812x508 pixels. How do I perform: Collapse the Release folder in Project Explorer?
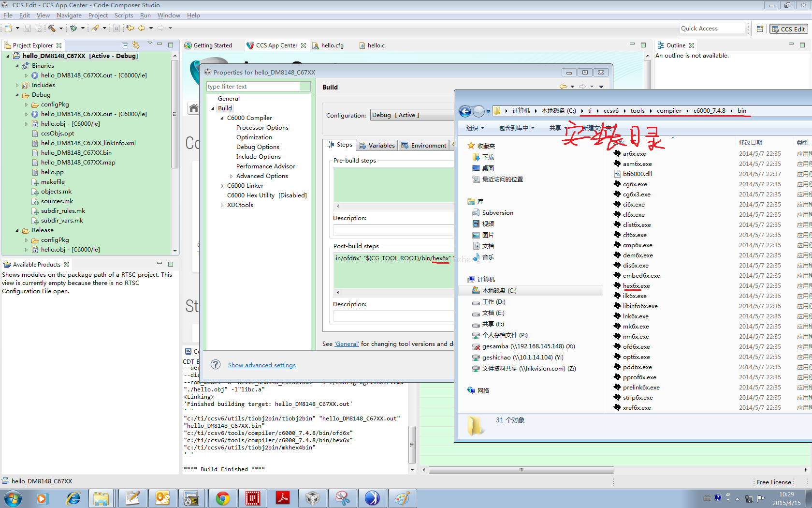click(x=17, y=230)
